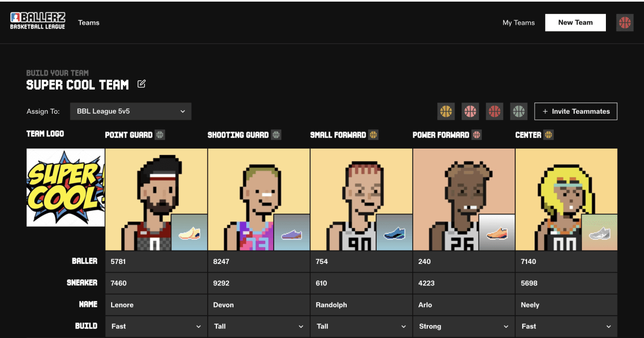This screenshot has width=644, height=338.
Task: Click basketball icon beside Shooting Guard
Action: click(276, 135)
